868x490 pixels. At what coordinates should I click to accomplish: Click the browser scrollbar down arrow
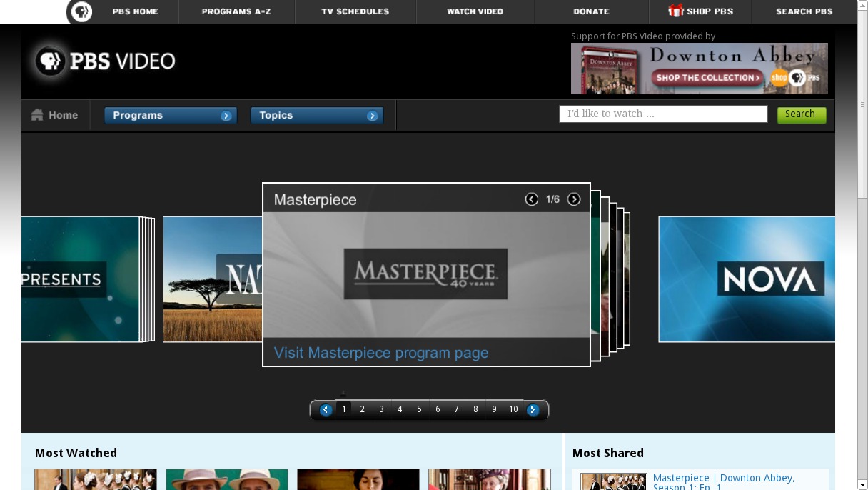point(862,485)
